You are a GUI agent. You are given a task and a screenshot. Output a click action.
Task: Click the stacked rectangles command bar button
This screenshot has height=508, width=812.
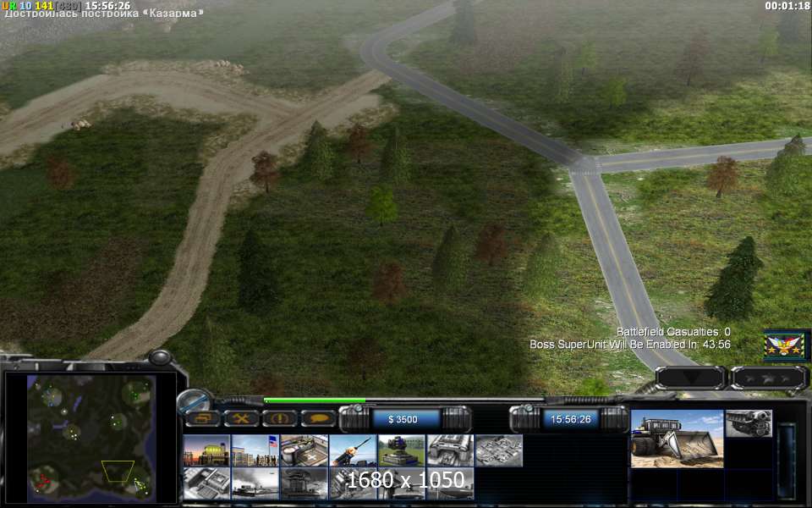[202, 418]
